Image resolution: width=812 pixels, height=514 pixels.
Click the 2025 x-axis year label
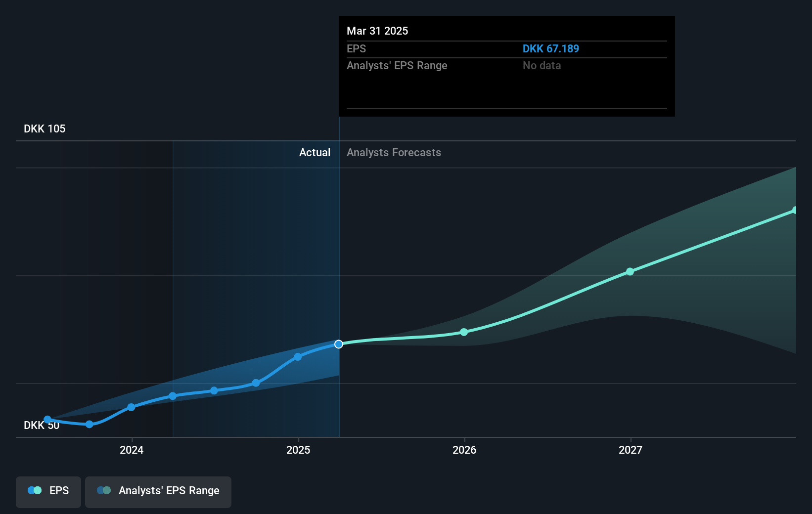pos(298,450)
